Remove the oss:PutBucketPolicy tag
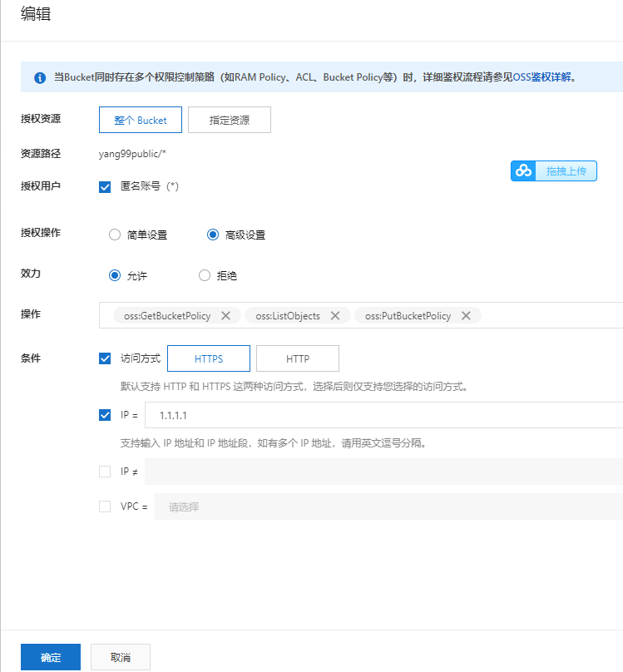Viewport: 623px width, 672px height. point(466,316)
